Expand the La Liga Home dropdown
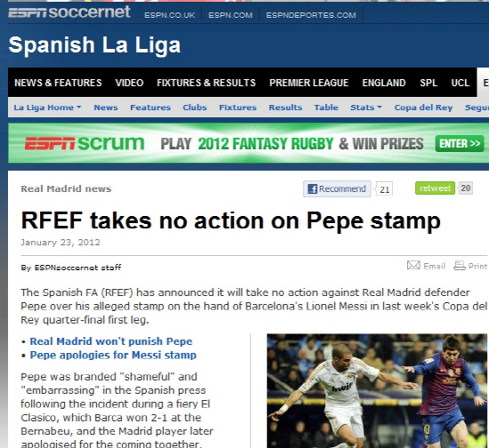This screenshot has height=448, width=489. pos(47,108)
